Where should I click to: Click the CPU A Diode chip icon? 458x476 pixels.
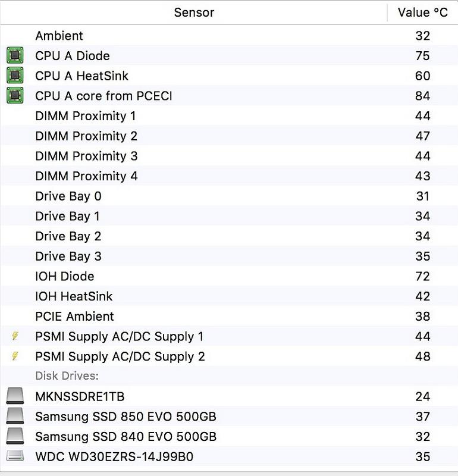(15, 56)
